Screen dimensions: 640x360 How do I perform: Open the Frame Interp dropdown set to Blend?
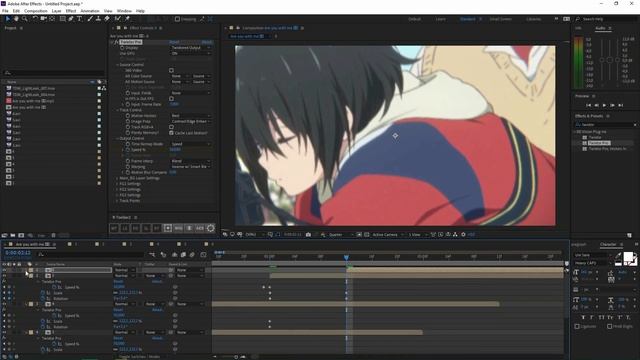point(191,161)
